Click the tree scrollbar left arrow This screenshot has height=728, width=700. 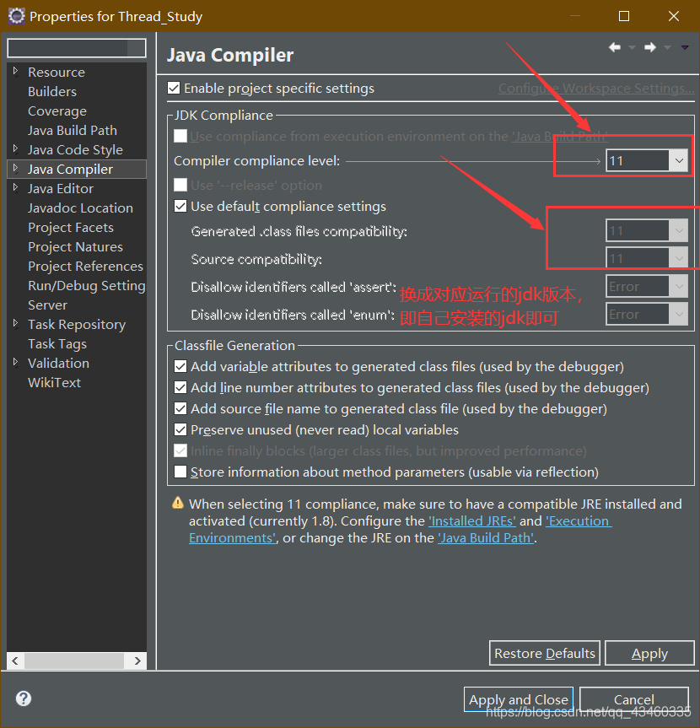pyautogui.click(x=15, y=661)
